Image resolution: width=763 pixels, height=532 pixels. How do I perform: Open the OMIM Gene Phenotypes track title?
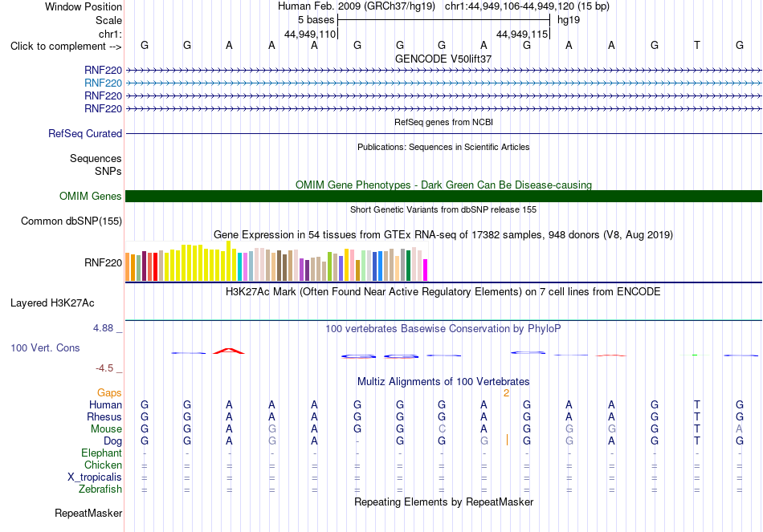(443, 185)
